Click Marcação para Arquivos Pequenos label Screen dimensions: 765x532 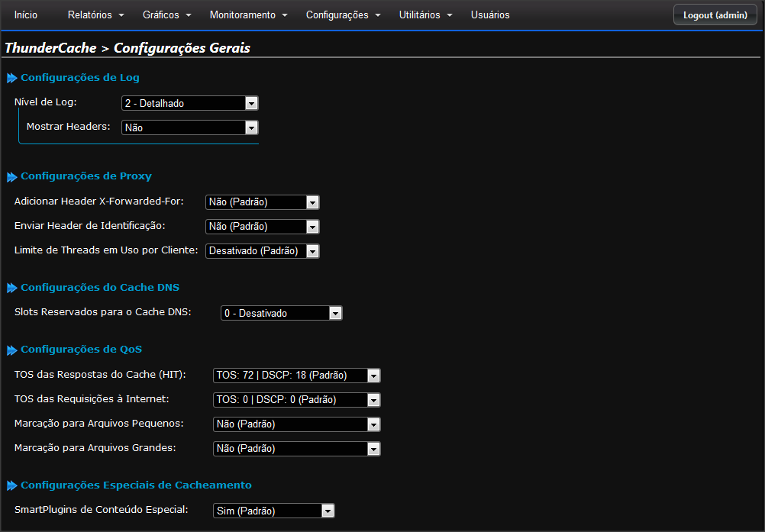(99, 423)
